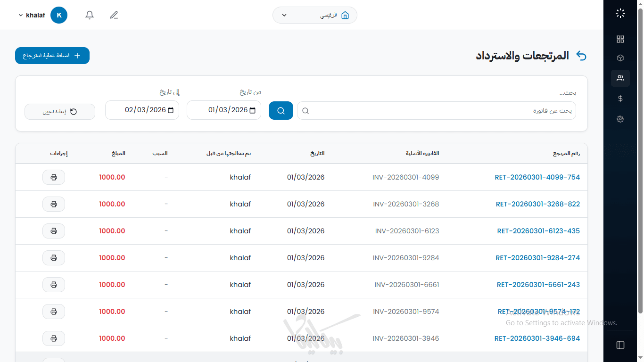Go back using the arrow beside page title
Screen dimensions: 644x362
[x=581, y=56]
